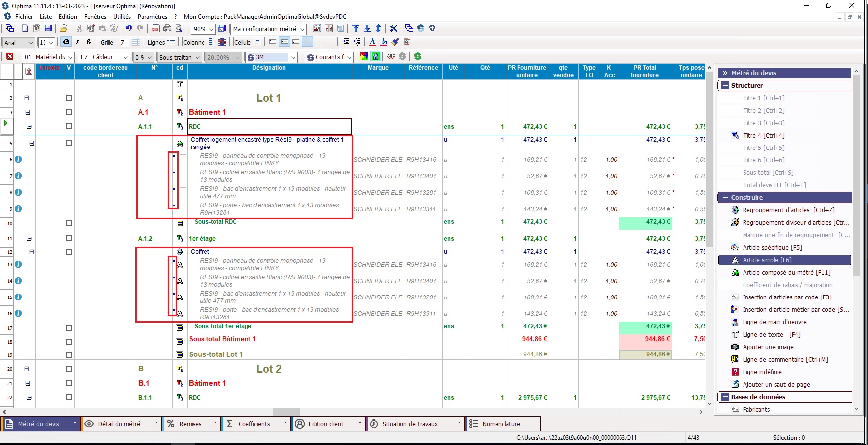Open the Courants f dropdown
The height and width of the screenshot is (445, 868).
click(349, 57)
